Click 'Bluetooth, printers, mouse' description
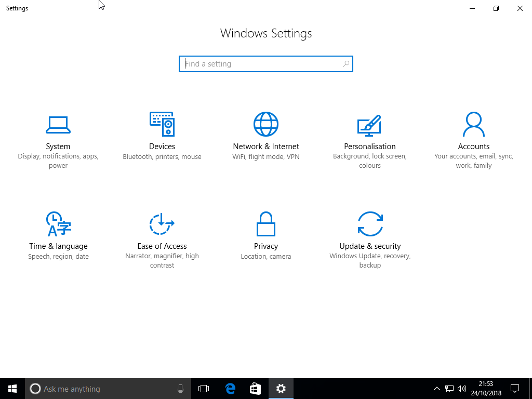 [x=162, y=156]
